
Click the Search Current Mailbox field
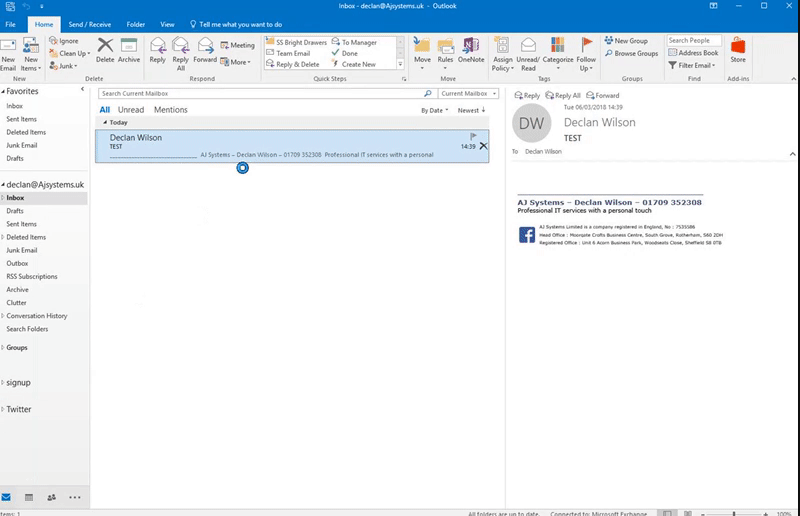coord(260,93)
